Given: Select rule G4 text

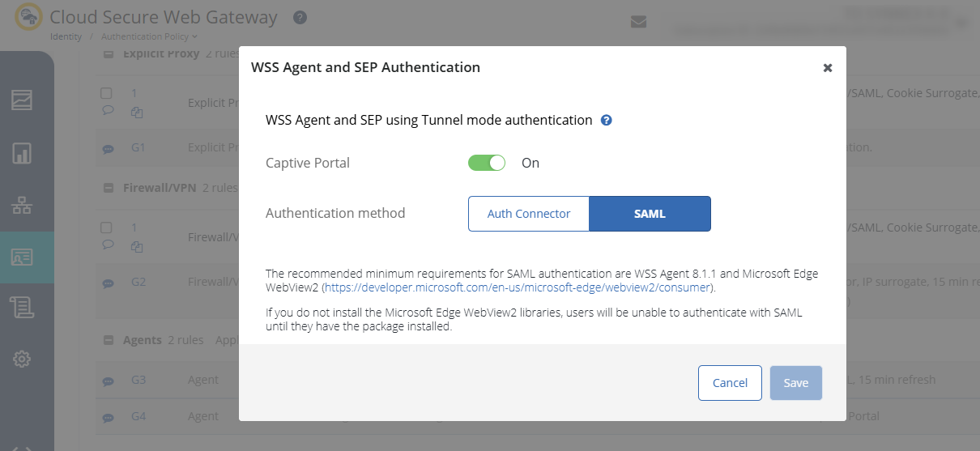Looking at the screenshot, I should click(138, 416).
